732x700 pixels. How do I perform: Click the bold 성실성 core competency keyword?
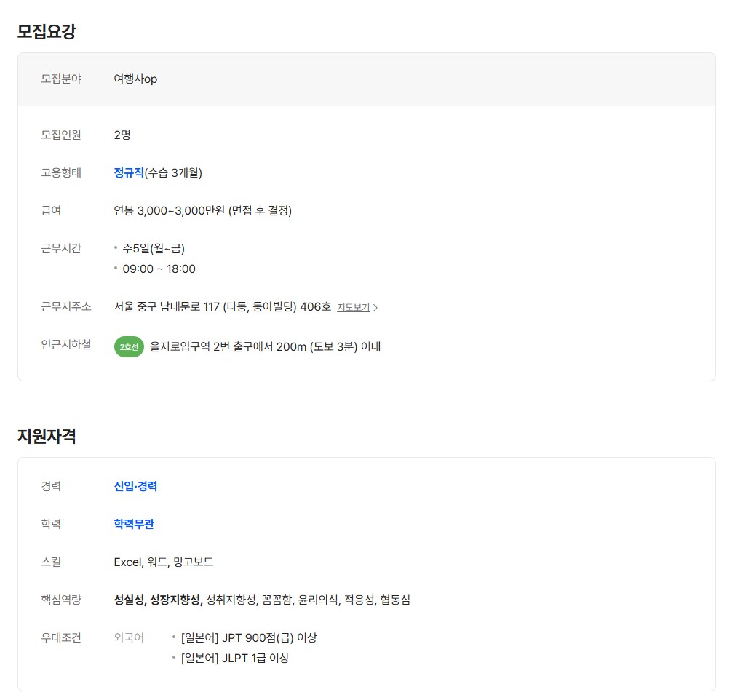pyautogui.click(x=129, y=600)
